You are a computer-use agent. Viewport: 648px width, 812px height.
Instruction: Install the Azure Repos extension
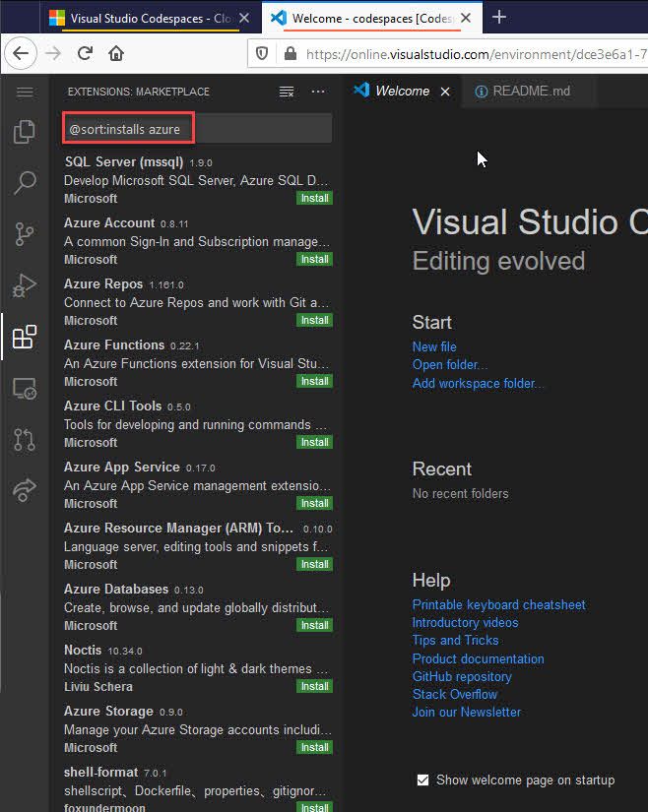point(314,320)
